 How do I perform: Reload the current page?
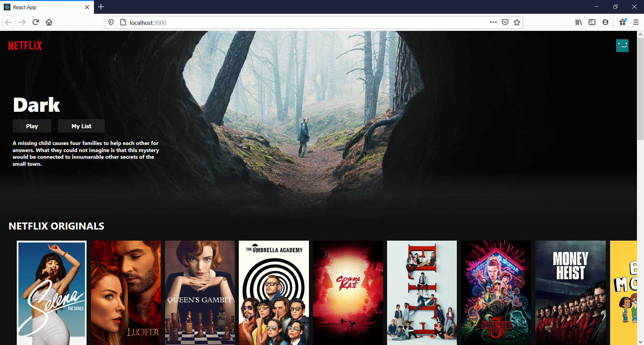point(36,22)
